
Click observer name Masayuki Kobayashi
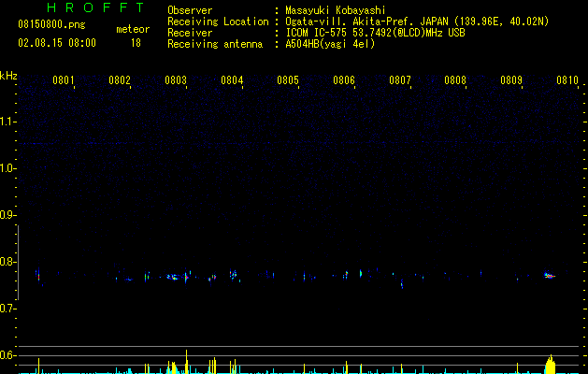click(336, 10)
